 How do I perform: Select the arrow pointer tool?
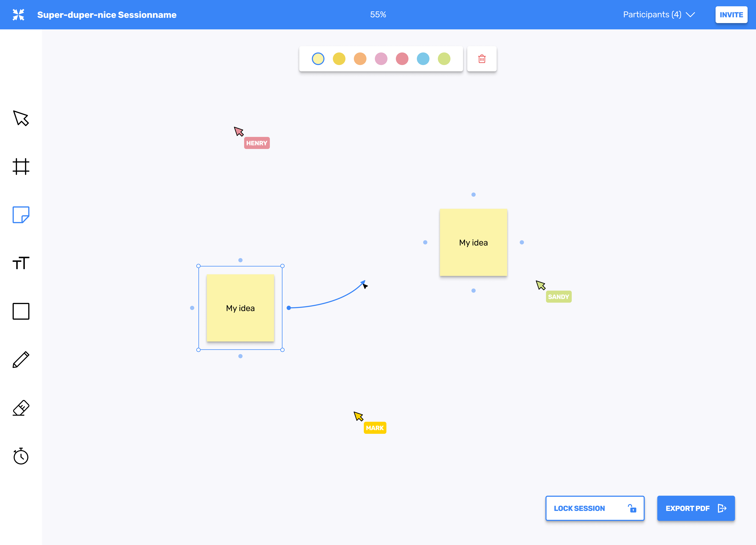(x=21, y=118)
